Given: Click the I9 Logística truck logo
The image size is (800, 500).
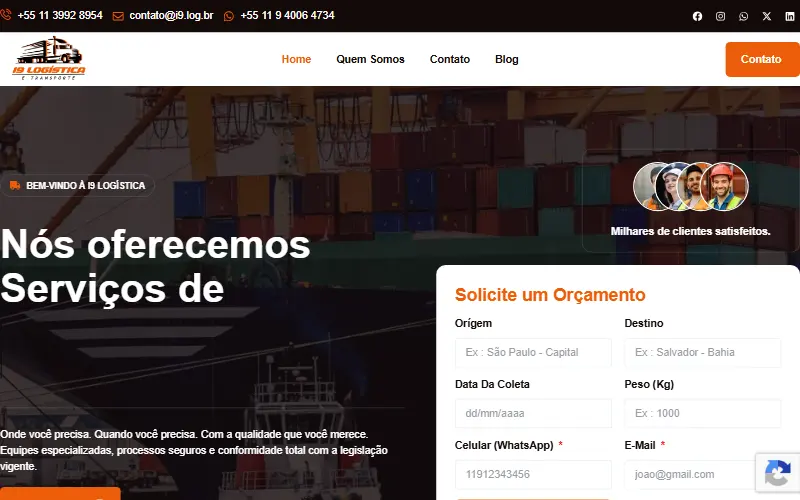Looking at the screenshot, I should click(x=49, y=58).
